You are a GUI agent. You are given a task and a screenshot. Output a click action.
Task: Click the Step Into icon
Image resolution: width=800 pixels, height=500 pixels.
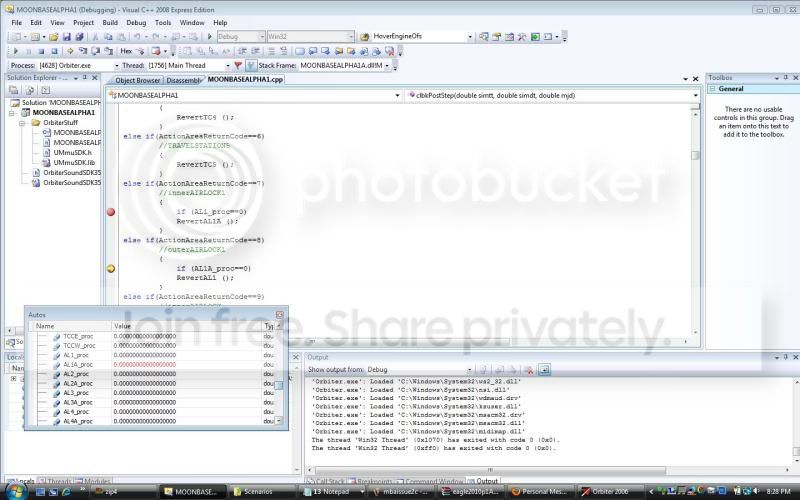(x=83, y=51)
